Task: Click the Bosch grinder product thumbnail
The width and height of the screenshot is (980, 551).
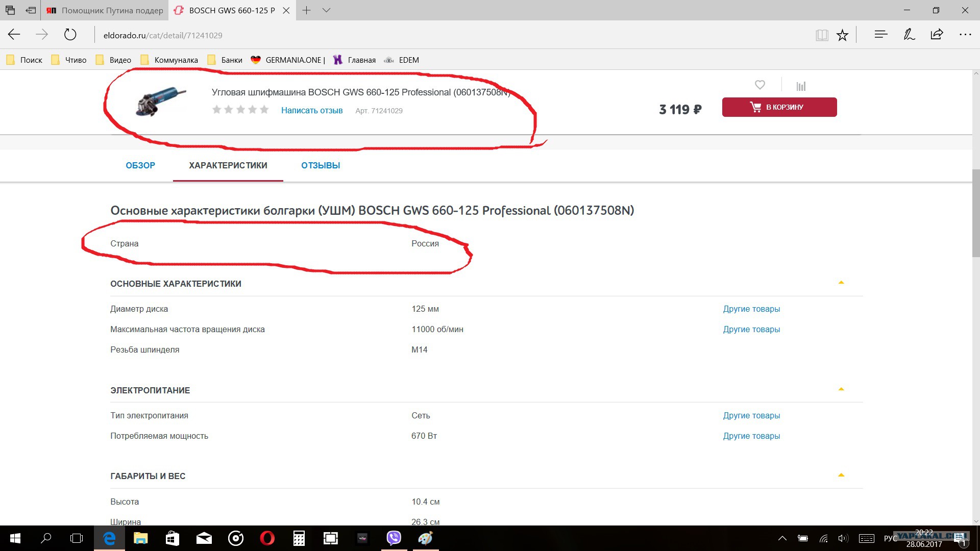Action: coord(161,101)
